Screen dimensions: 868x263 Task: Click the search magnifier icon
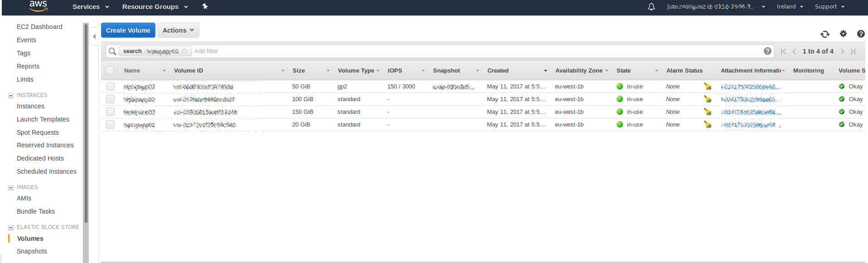pos(112,51)
